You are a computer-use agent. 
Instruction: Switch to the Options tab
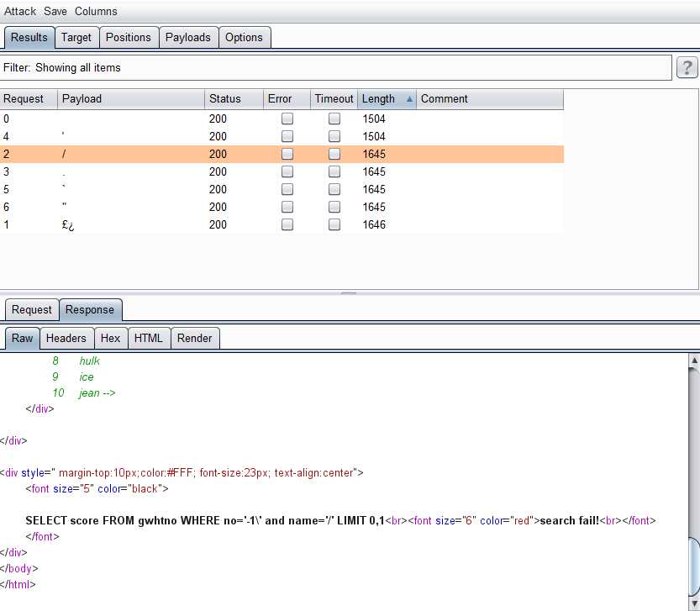[x=244, y=38]
